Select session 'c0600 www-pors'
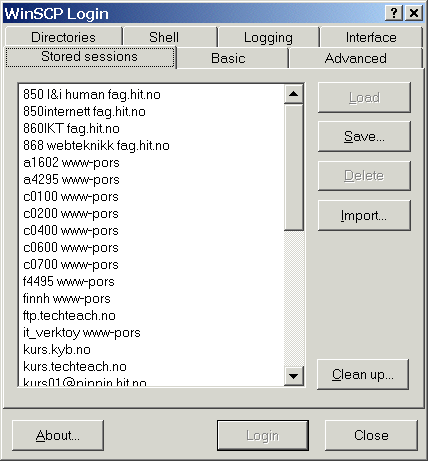 point(151,247)
